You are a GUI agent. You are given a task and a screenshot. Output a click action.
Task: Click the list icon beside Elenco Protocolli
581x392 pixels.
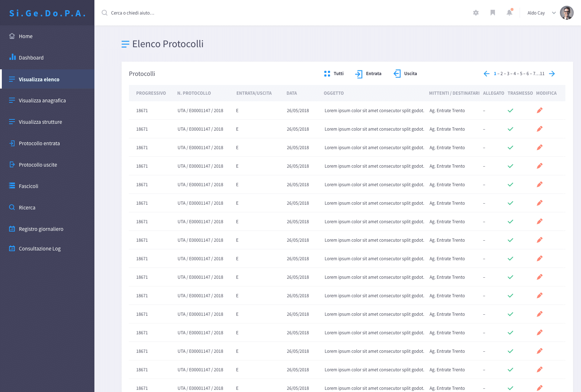[x=125, y=44]
